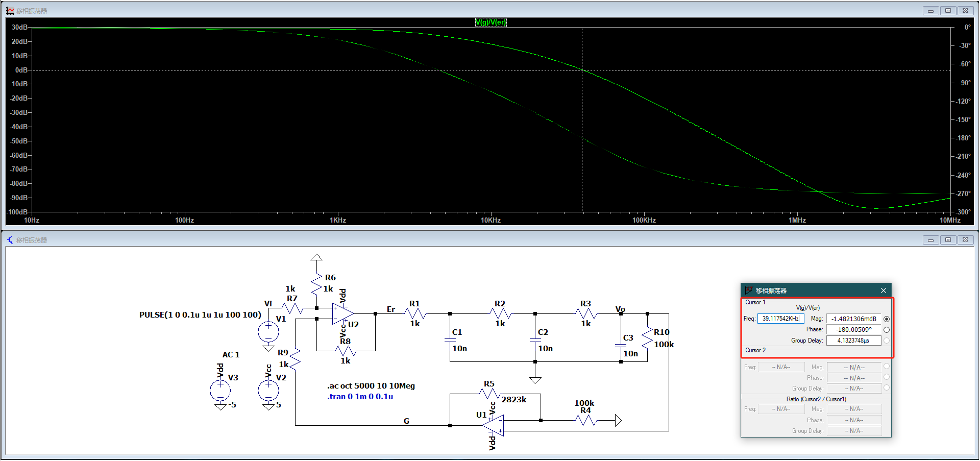
Task: Click the Vo net label
Action: (620, 309)
